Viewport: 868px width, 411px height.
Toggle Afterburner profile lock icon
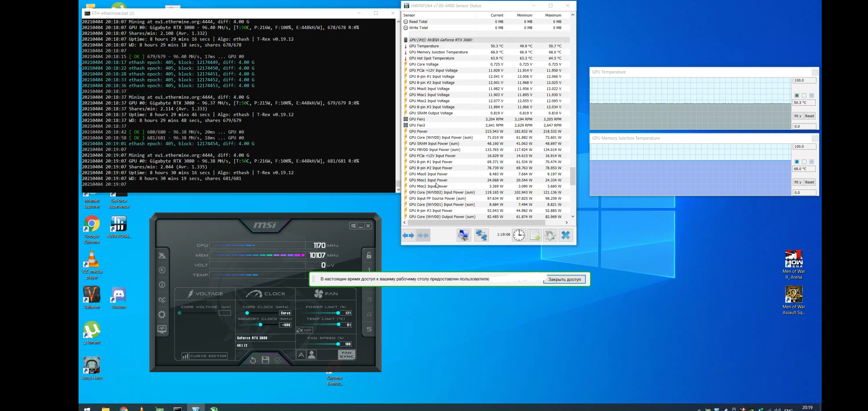[369, 255]
